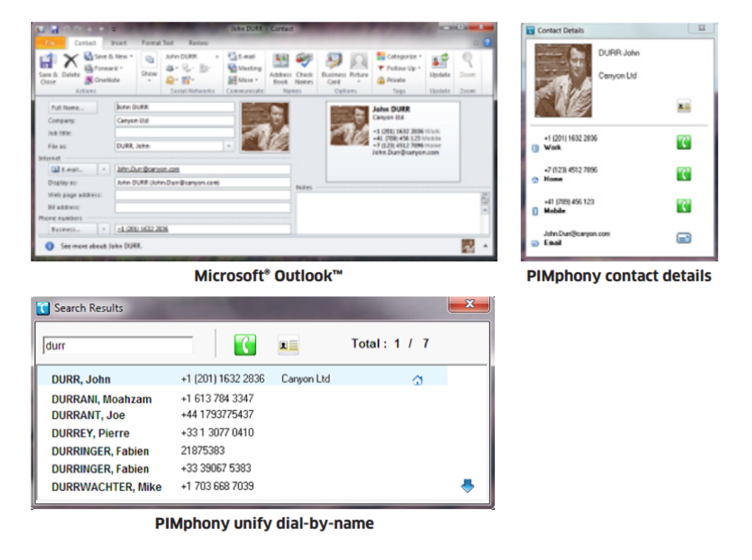Image resolution: width=752 pixels, height=560 pixels.
Task: Open the Follow Up dropdown
Action: tap(400, 68)
